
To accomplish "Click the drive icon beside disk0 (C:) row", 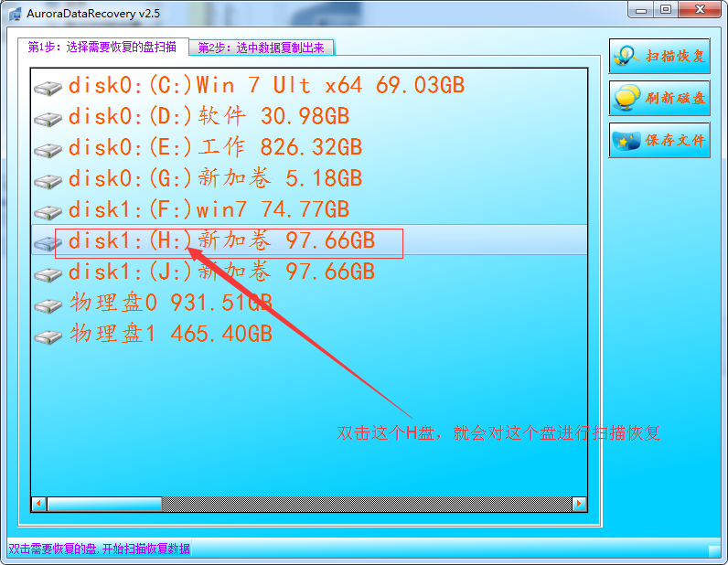I will (x=48, y=88).
